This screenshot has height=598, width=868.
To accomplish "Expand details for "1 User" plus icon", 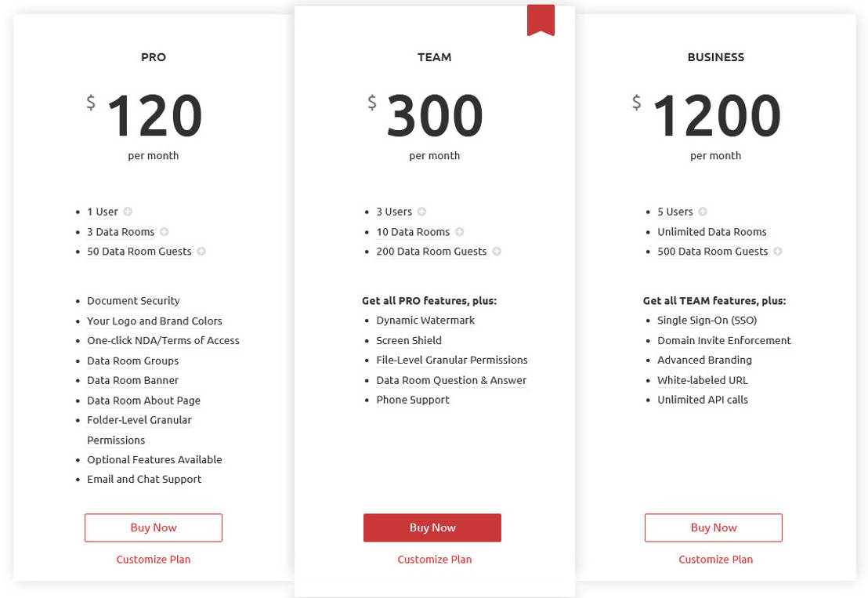I will pyautogui.click(x=127, y=211).
